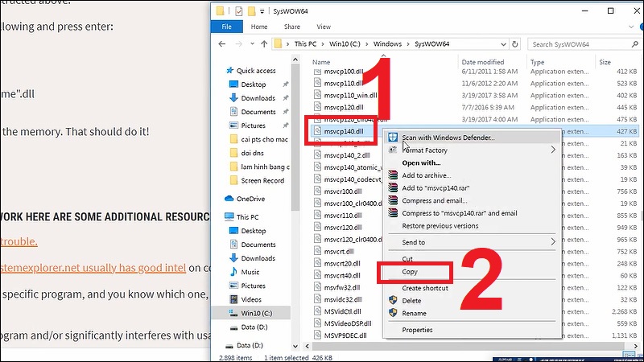Screen dimensions: 644x362
Task: Sort files by Name column header
Action: pos(321,62)
